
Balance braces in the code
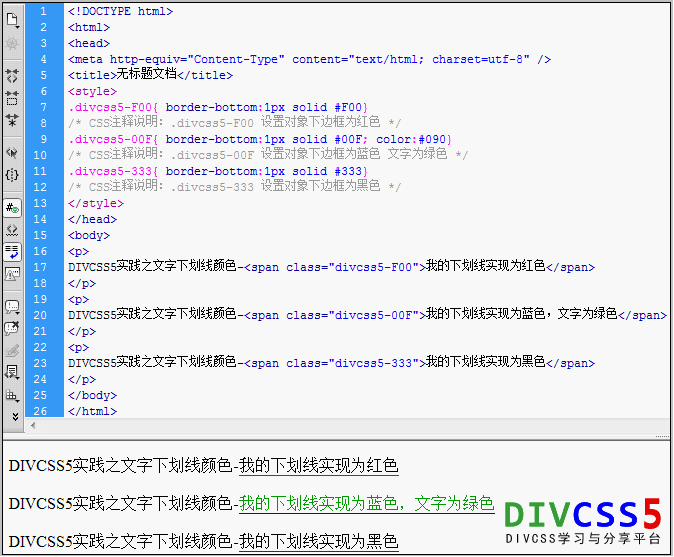12,174
